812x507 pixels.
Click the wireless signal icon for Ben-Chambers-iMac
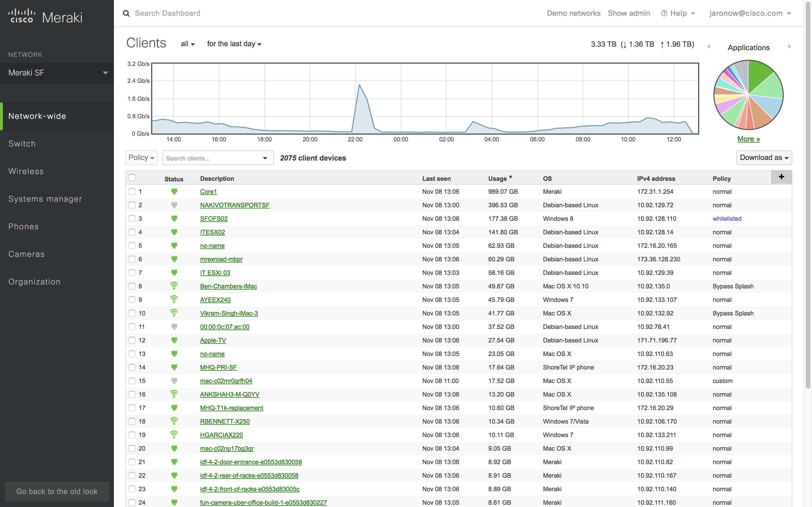(x=174, y=286)
